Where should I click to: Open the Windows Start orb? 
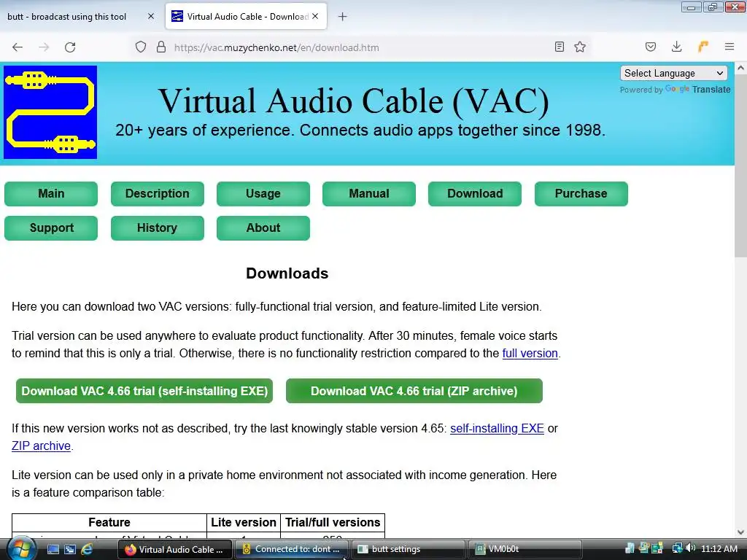[x=21, y=549]
